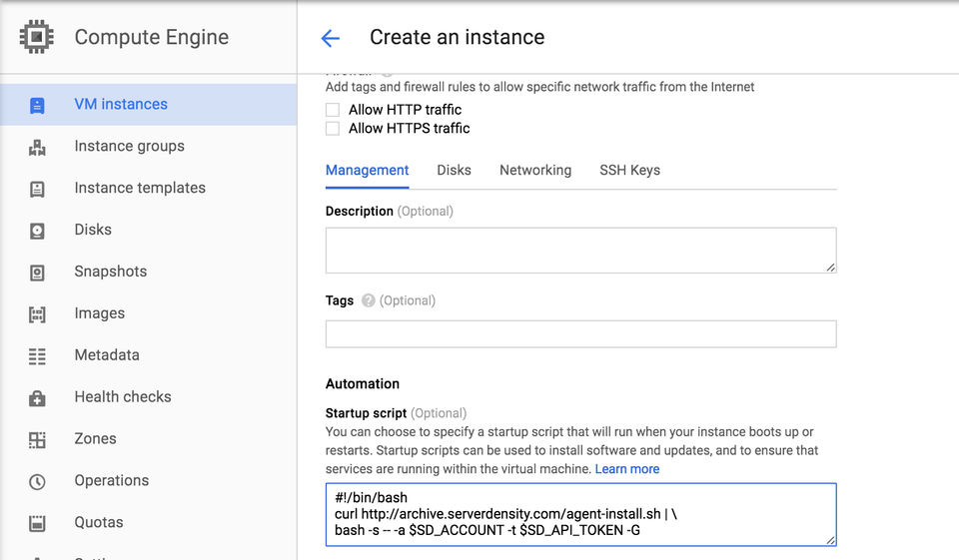
Task: Follow the Learn more link
Action: point(627,469)
